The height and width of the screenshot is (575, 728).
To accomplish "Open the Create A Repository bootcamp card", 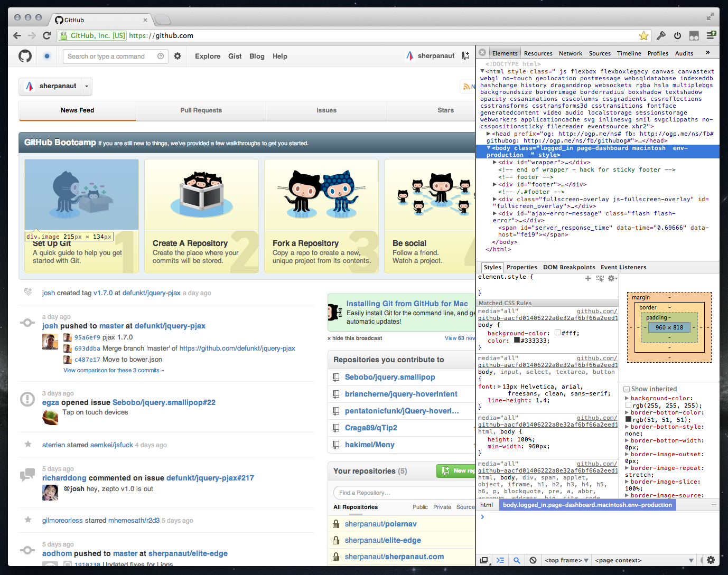I will [x=201, y=216].
